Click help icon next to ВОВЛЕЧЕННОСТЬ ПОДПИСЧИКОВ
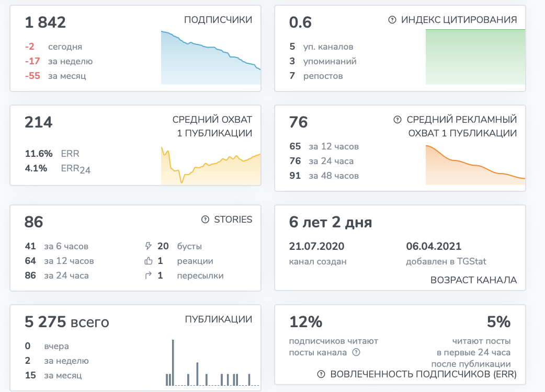Viewport: 545px width, 392px height. [x=321, y=374]
